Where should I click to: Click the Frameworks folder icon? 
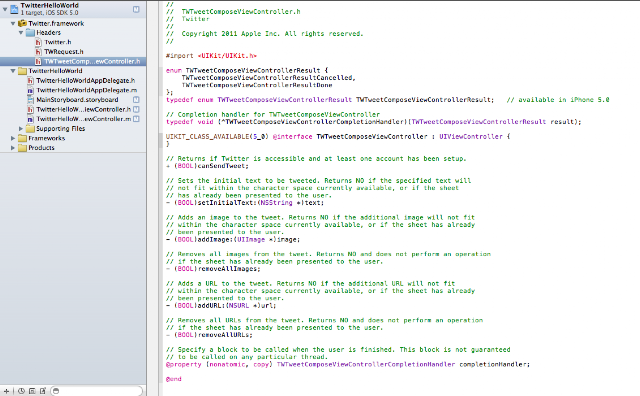point(22,138)
